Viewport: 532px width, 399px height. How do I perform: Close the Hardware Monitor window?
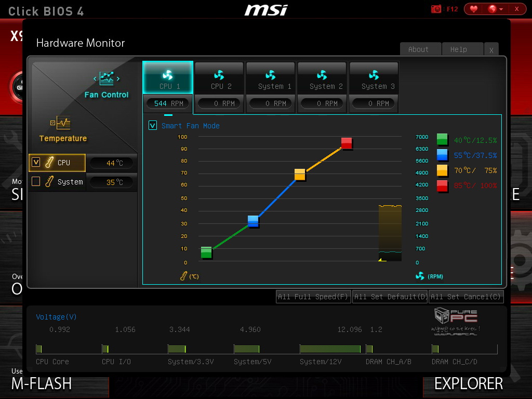[x=491, y=49]
